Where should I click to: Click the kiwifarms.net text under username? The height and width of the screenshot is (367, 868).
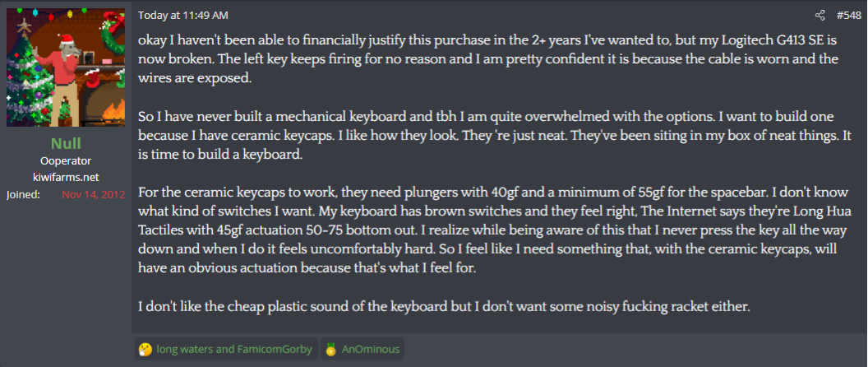(66, 177)
